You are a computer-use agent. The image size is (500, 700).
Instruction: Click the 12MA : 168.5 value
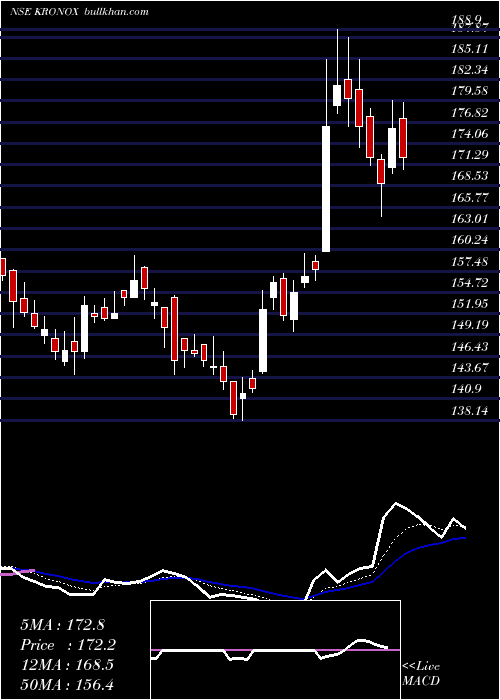67,665
